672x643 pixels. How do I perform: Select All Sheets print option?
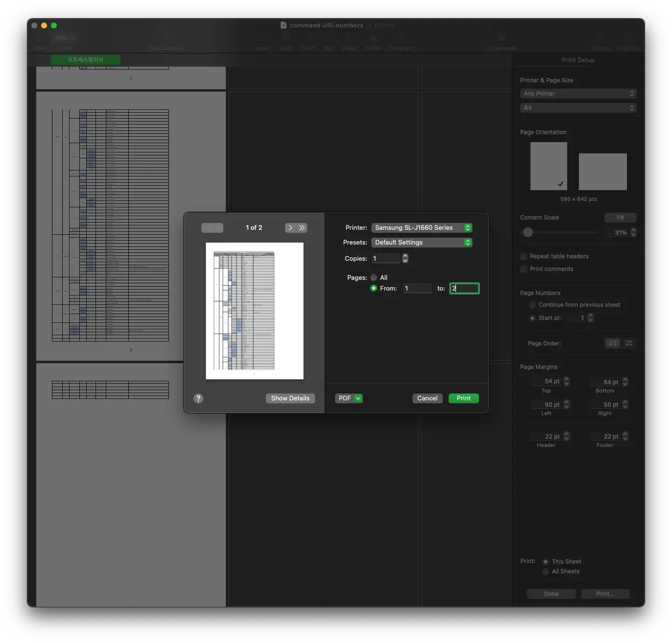(546, 571)
